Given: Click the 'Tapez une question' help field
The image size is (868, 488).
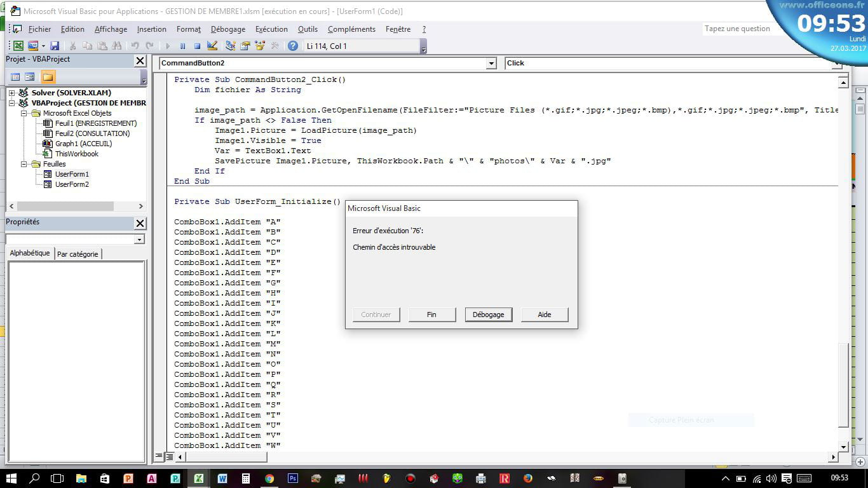Looking at the screenshot, I should pyautogui.click(x=737, y=29).
